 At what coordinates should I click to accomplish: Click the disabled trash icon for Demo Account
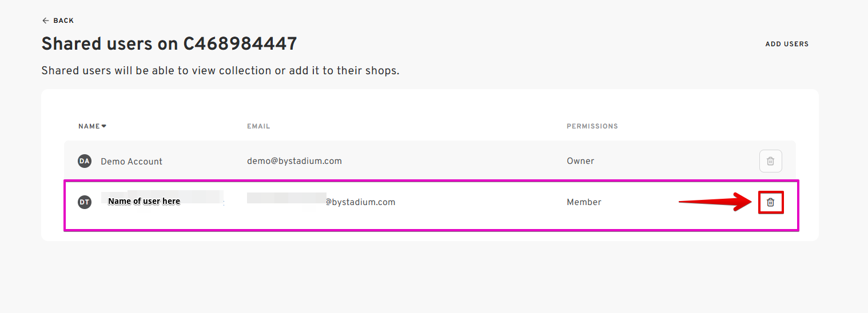click(770, 161)
